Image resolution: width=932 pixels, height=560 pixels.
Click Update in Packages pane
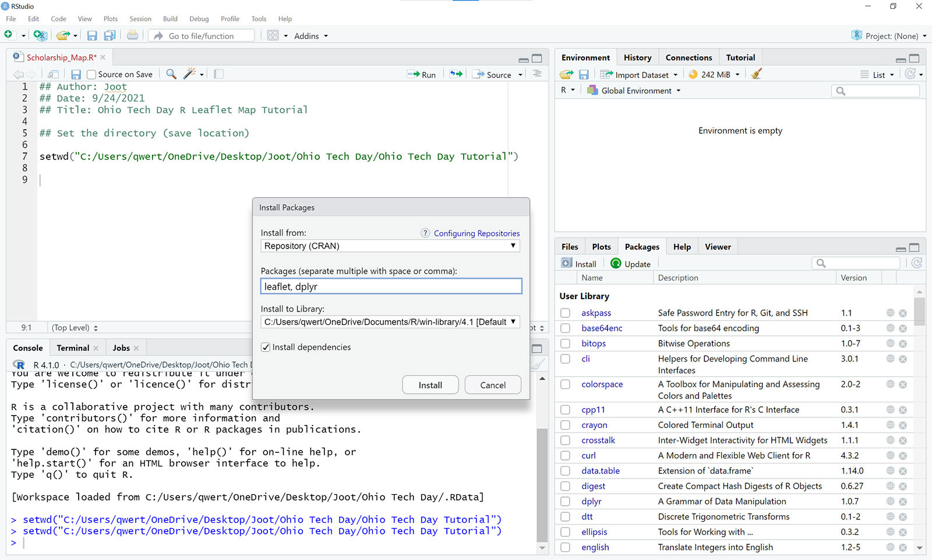630,264
